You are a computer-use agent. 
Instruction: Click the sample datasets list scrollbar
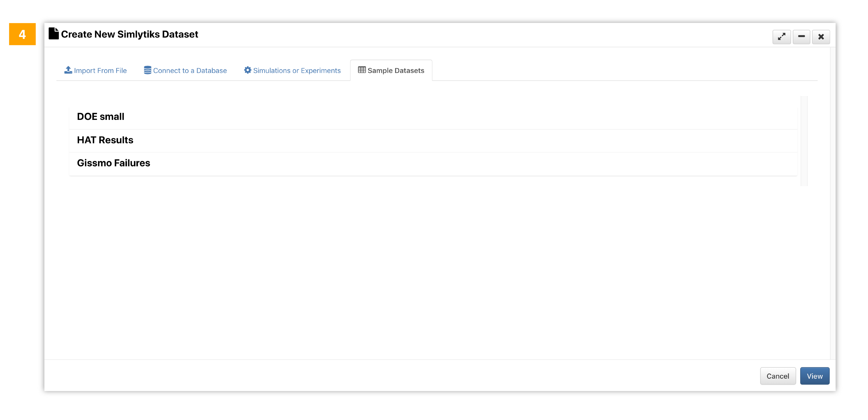804,141
